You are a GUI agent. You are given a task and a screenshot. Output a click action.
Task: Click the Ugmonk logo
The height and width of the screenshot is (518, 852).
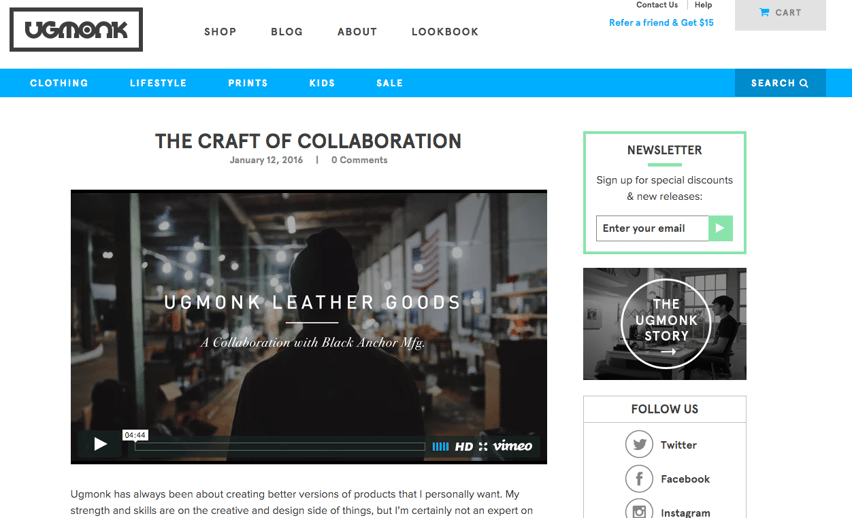point(76,30)
